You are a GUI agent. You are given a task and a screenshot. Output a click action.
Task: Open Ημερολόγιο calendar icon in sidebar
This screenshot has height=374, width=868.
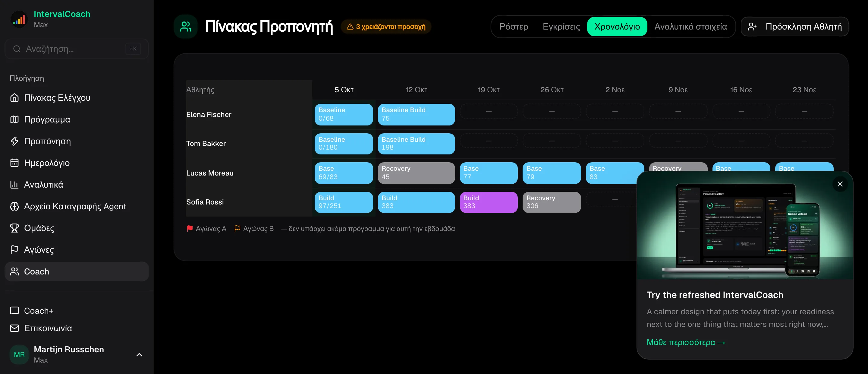point(14,163)
